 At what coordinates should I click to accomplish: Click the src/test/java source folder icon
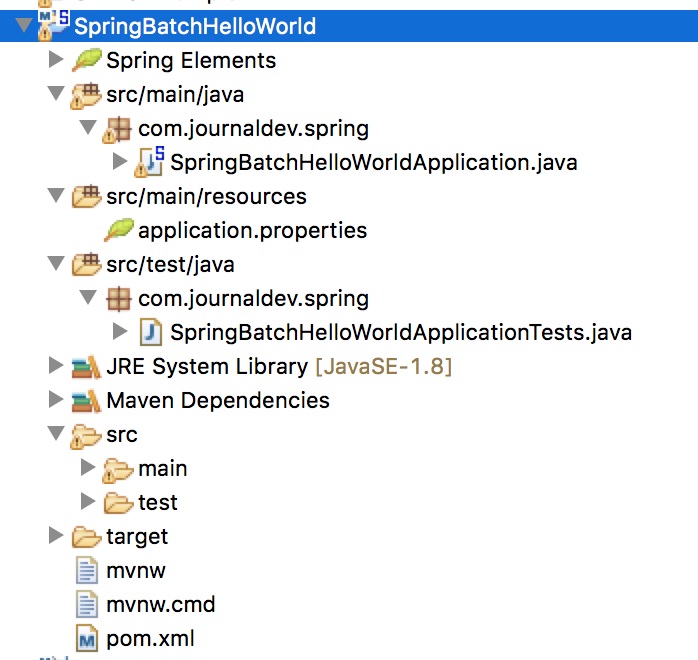tap(86, 264)
